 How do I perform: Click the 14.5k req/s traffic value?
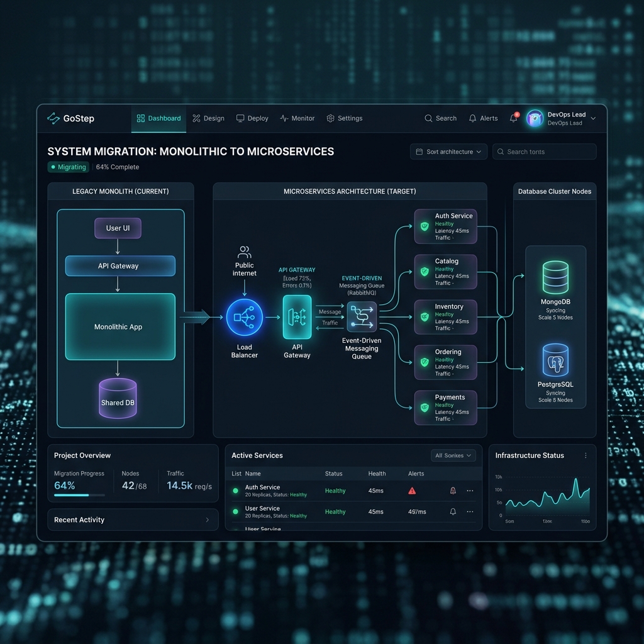pyautogui.click(x=189, y=486)
